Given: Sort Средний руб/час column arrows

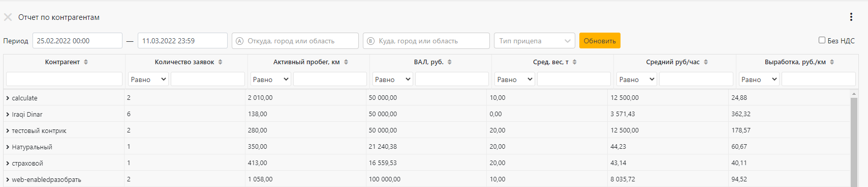Looking at the screenshot, I should (706, 62).
